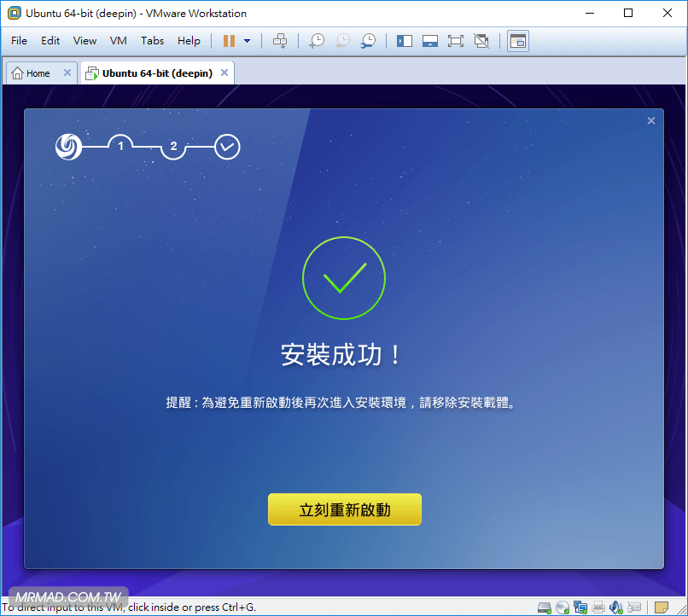
Task: Take a snapshot of the VM
Action: 317,41
